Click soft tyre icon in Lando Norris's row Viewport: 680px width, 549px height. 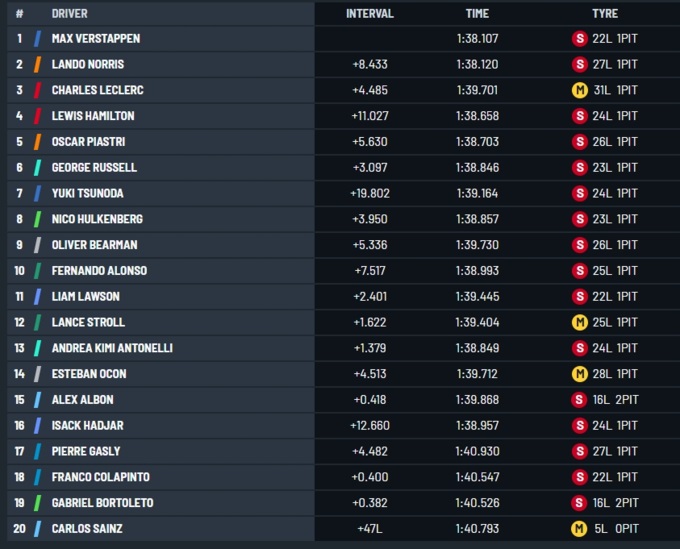pos(579,64)
